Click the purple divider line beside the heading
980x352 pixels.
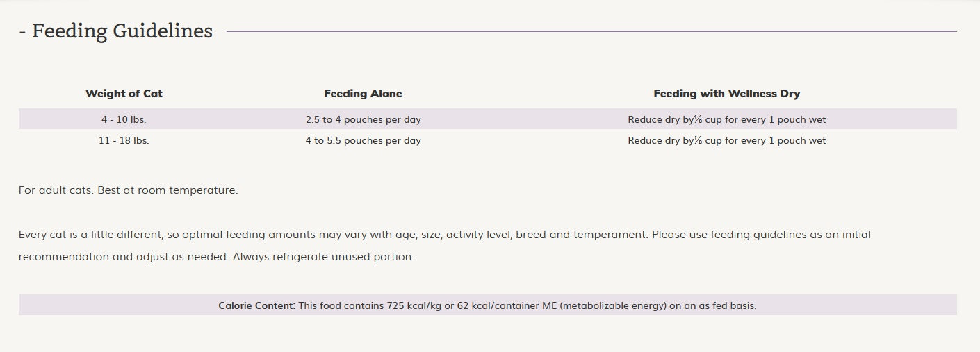pyautogui.click(x=591, y=31)
